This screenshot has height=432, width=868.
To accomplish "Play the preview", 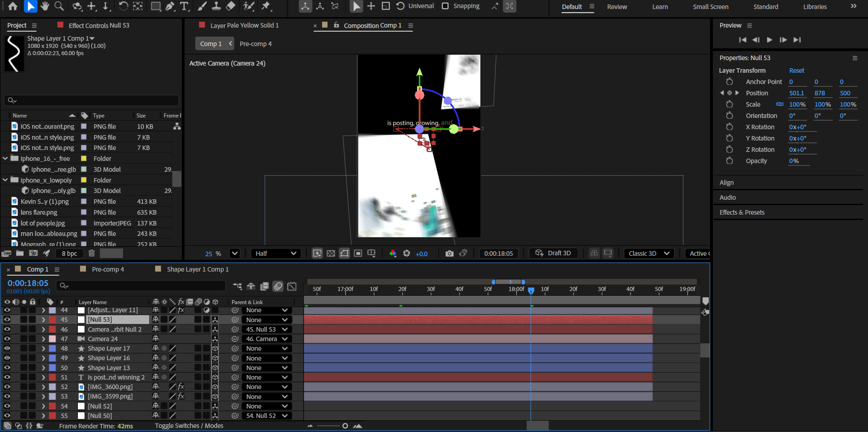I will pyautogui.click(x=769, y=40).
